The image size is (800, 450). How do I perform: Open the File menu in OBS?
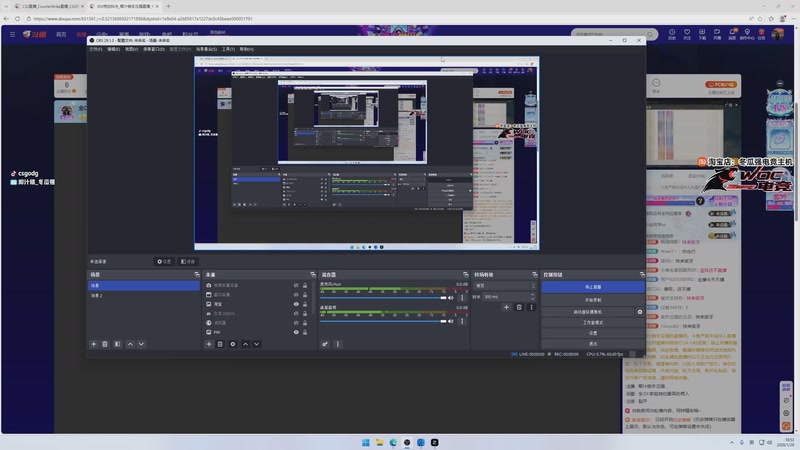95,48
